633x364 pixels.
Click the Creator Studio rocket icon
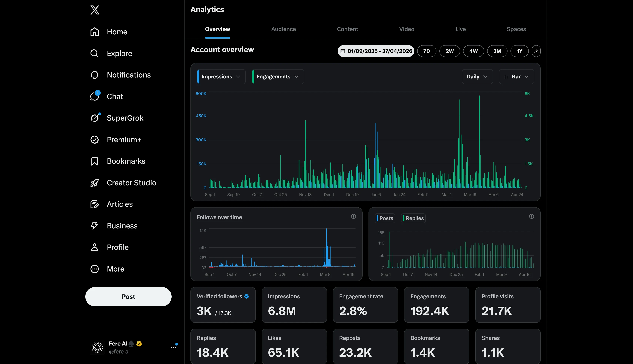(x=95, y=183)
